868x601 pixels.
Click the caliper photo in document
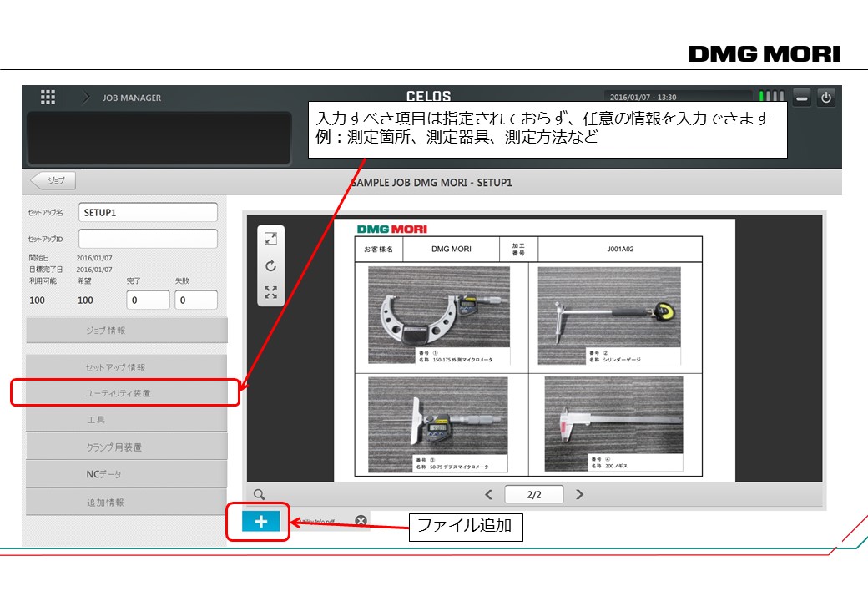click(x=613, y=424)
